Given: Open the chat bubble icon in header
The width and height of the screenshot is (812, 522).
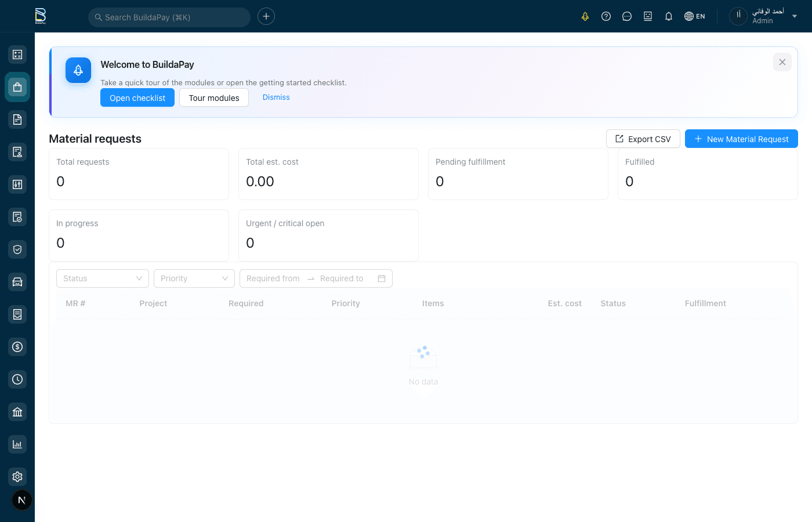Looking at the screenshot, I should [x=627, y=16].
